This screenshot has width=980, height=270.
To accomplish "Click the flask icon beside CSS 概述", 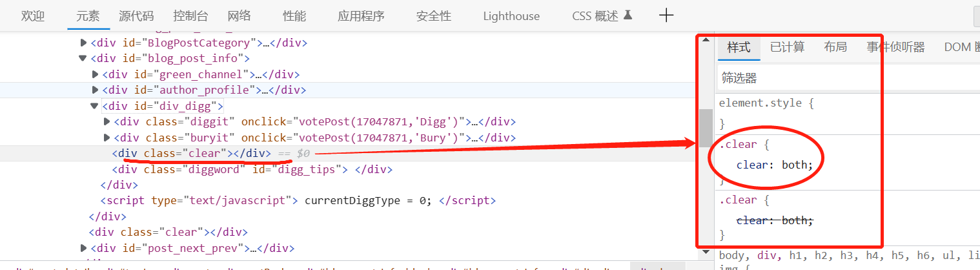I will coord(629,16).
